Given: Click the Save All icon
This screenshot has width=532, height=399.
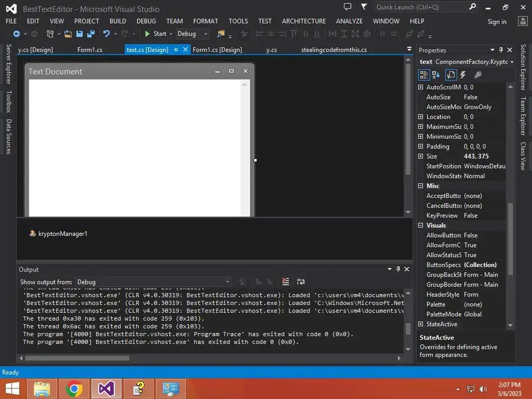Looking at the screenshot, I should 91,34.
